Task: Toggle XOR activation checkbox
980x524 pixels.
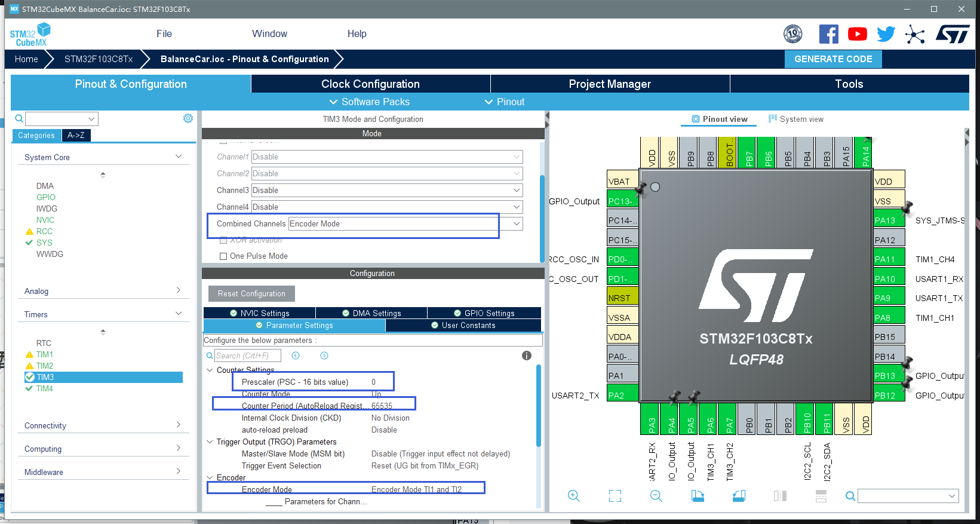Action: pyautogui.click(x=223, y=240)
